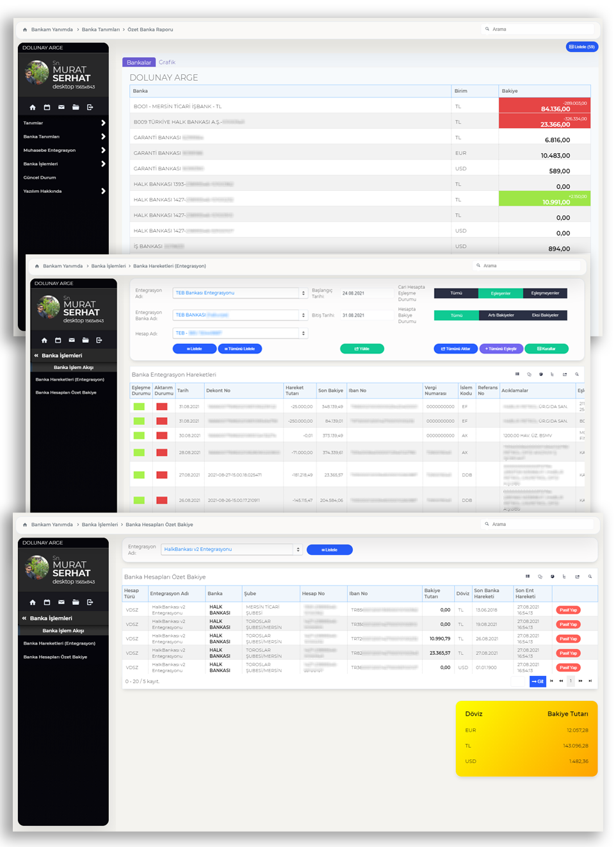The width and height of the screenshot is (616, 847).
Task: Click search magnifier icon in Banka Entegrasyon Hareketleri
Action: pos(576,374)
